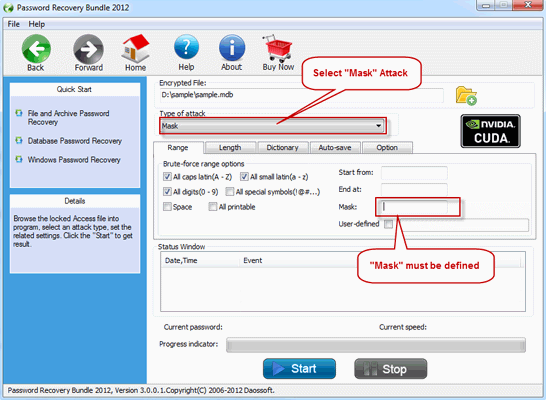
Task: Enable All special symbols checkbox
Action: (x=230, y=191)
